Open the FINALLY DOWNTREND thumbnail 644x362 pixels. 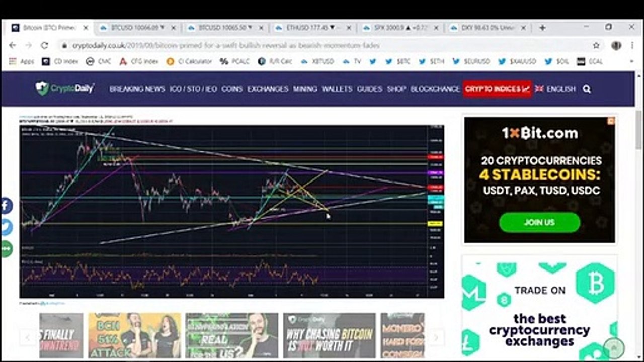point(61,336)
